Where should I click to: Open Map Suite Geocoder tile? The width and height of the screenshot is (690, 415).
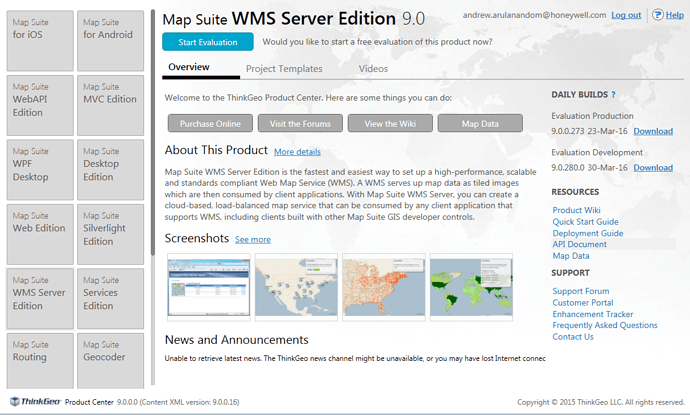pyautogui.click(x=110, y=361)
